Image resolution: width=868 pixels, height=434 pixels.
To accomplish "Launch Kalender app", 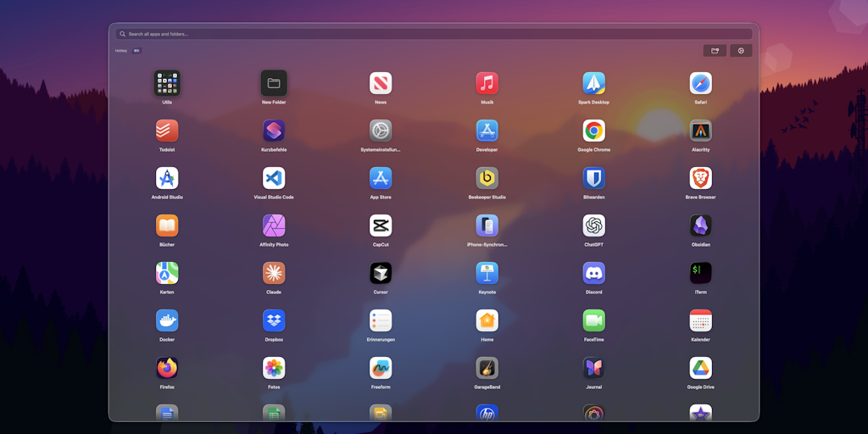I will click(701, 320).
